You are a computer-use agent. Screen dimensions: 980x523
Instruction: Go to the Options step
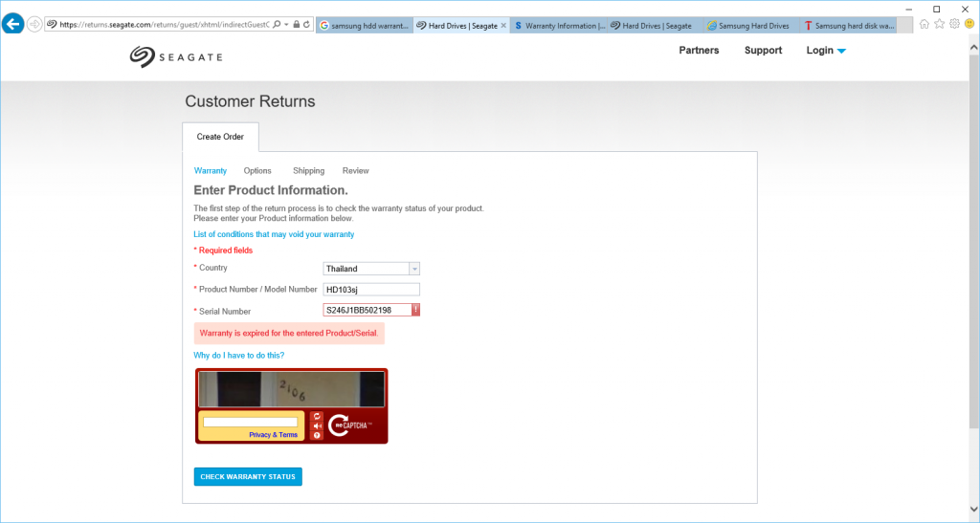click(x=257, y=170)
